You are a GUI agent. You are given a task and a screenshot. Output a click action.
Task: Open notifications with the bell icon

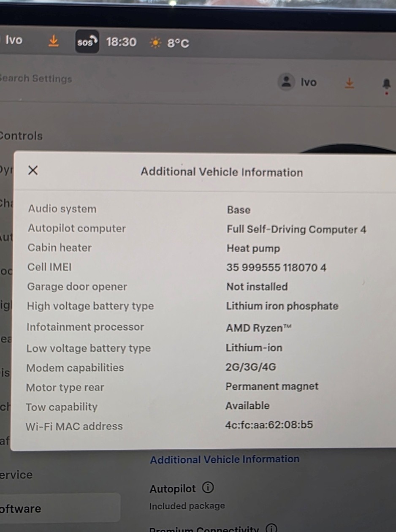(386, 84)
